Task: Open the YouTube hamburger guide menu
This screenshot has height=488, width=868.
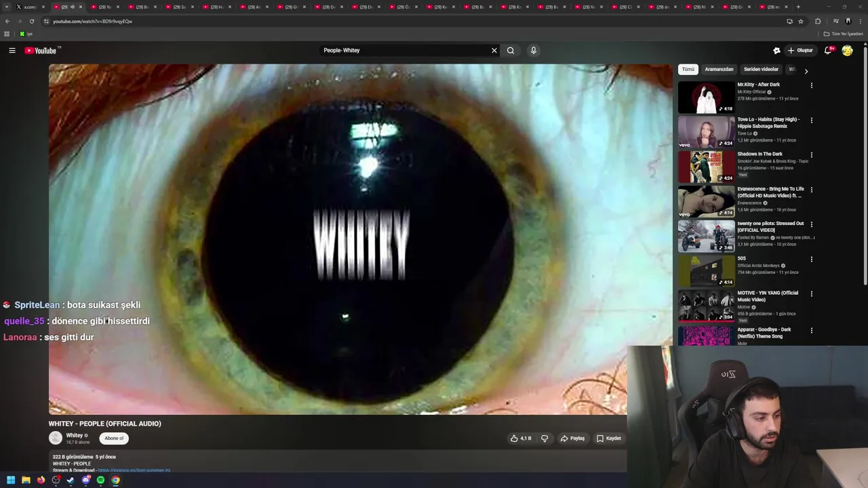Action: [12, 50]
